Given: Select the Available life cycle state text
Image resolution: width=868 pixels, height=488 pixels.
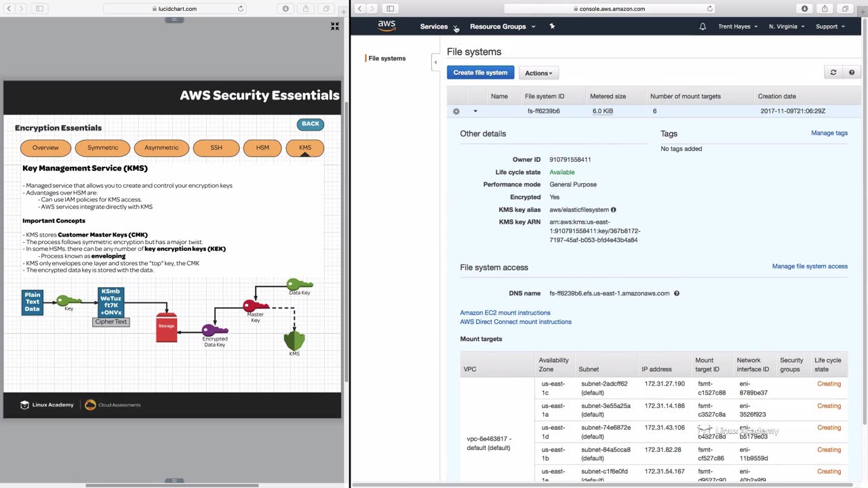Looking at the screenshot, I should (x=562, y=172).
